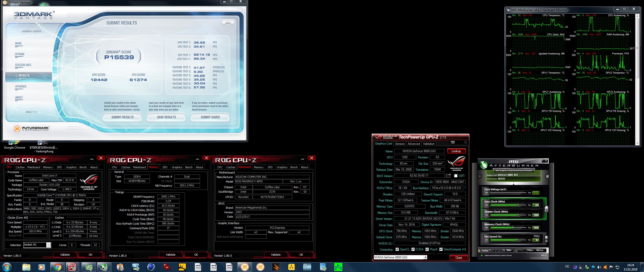Select UPGRADE in the 3DMark Vantage menu
Viewport: 644px width, 272px height.
click(21, 86)
